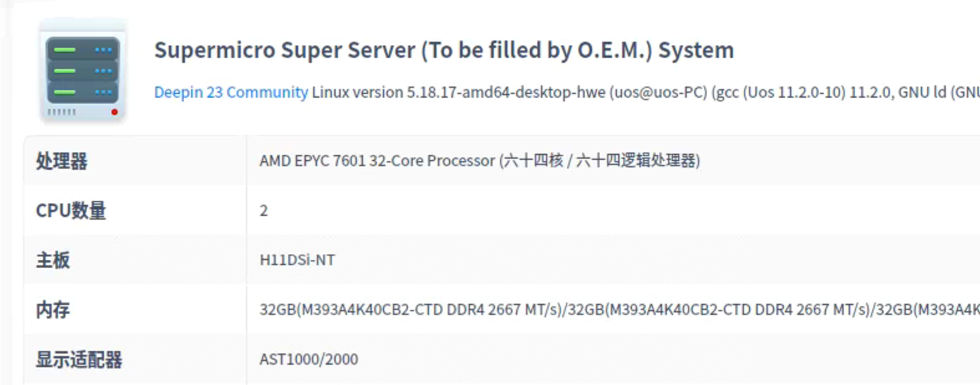Select the 主板 row label
Image resolution: width=980 pixels, height=385 pixels.
coord(53,260)
